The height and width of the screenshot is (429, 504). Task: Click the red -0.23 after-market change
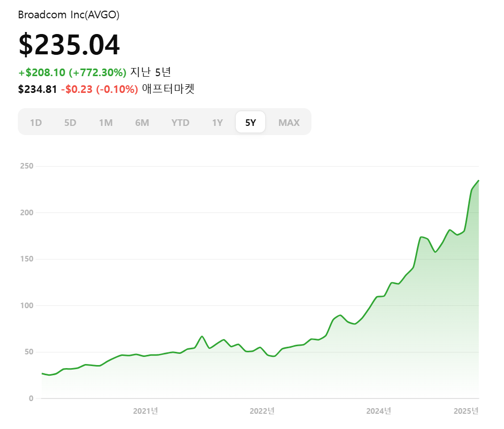pyautogui.click(x=99, y=89)
